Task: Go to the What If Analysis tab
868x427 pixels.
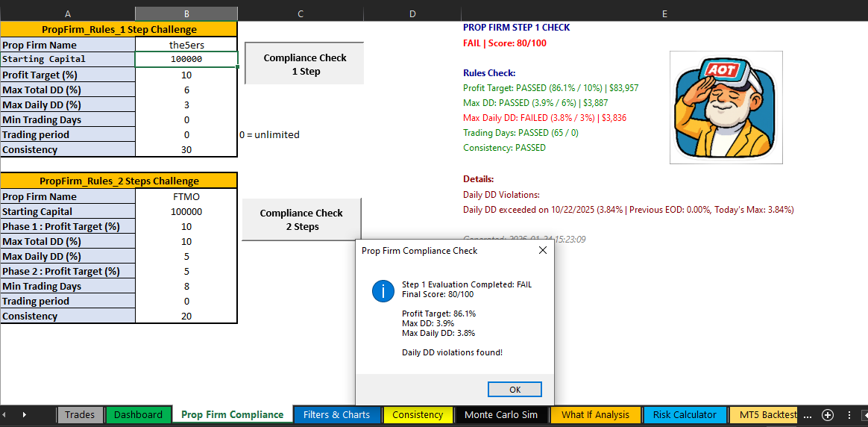Action: point(595,414)
